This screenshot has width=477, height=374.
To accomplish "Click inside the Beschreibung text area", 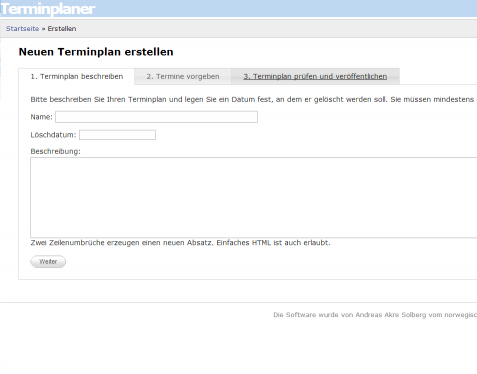I will coord(254,197).
